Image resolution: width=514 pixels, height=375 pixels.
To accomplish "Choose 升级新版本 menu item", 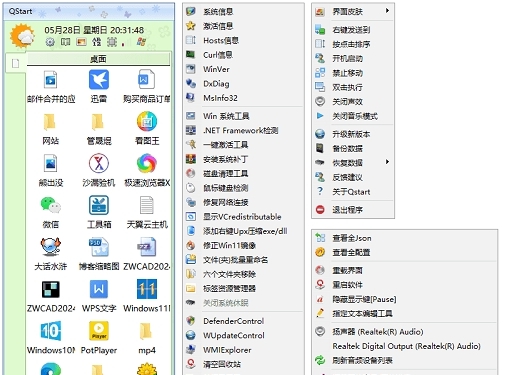I will coord(353,134).
